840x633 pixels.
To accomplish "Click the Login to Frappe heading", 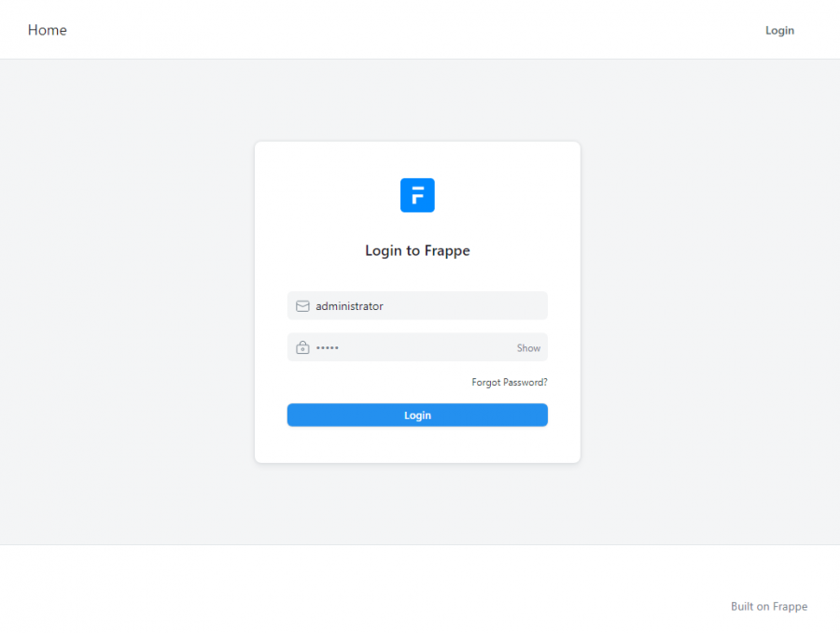I will tap(417, 250).
